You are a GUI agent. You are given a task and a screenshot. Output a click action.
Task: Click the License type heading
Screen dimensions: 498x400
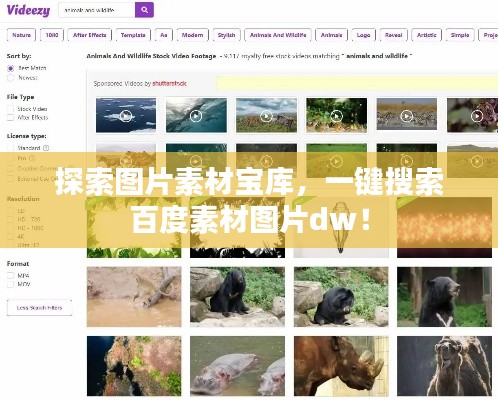pyautogui.click(x=27, y=136)
